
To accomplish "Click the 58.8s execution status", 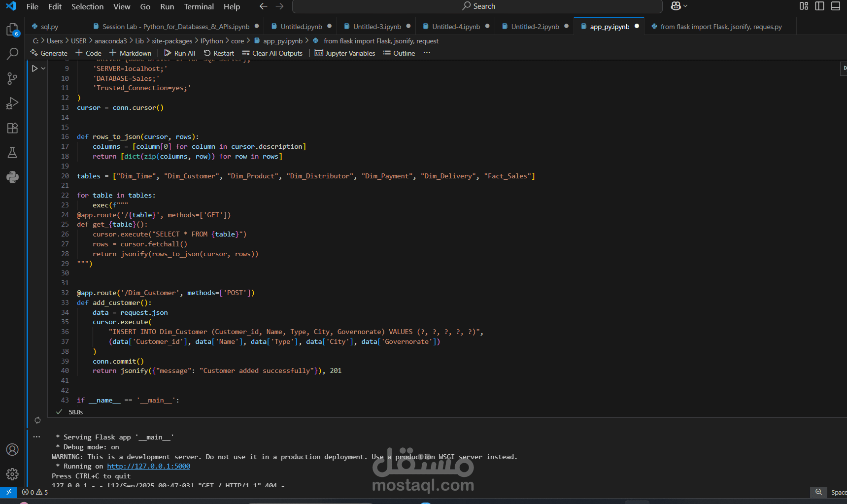I will [75, 412].
